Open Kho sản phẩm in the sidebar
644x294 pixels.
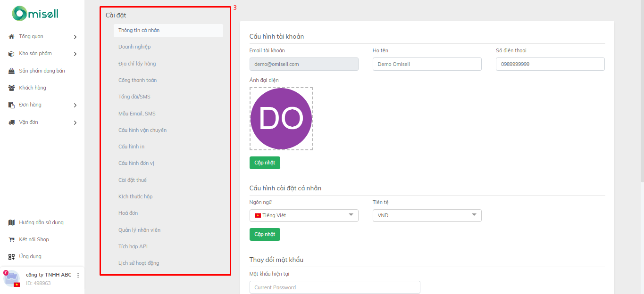(x=35, y=53)
